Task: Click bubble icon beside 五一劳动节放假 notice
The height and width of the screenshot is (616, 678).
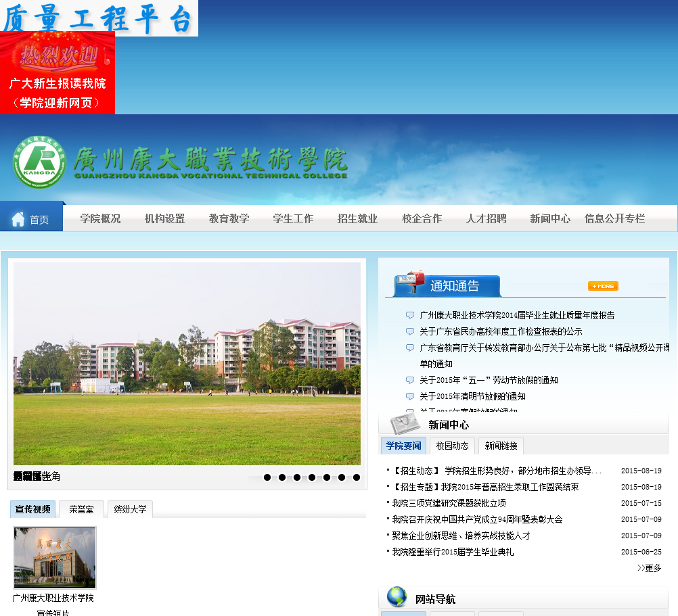Action: pyautogui.click(x=409, y=380)
